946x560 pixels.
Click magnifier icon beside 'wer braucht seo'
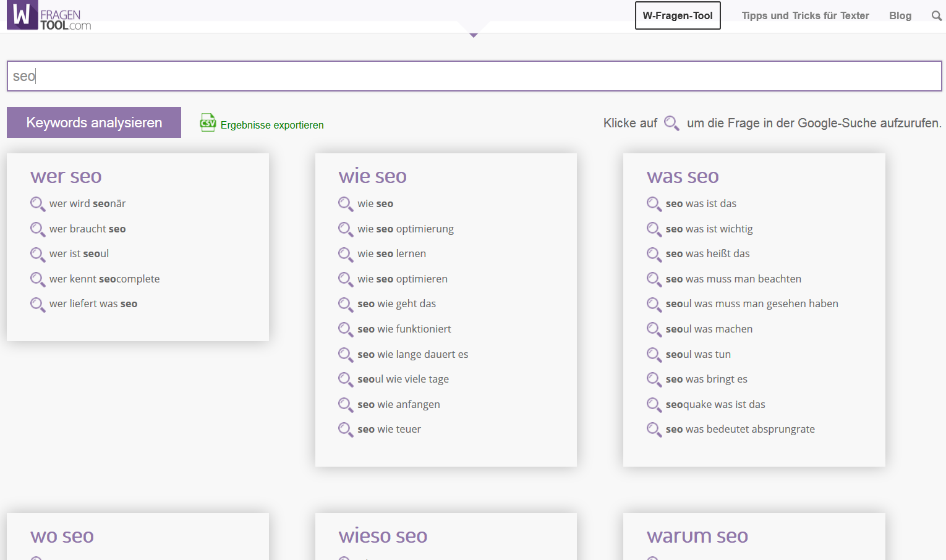(x=37, y=229)
